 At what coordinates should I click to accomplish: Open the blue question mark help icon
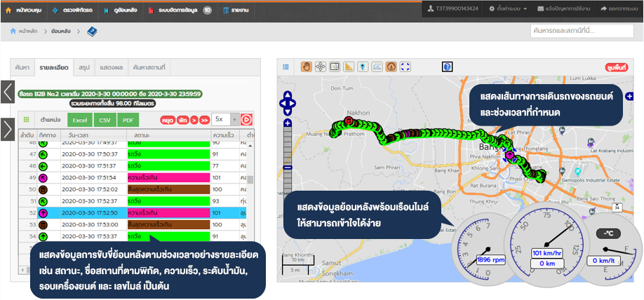tap(448, 67)
